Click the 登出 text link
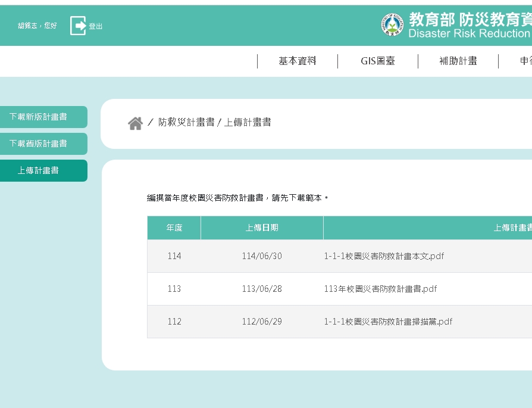532x408 pixels. pyautogui.click(x=96, y=26)
